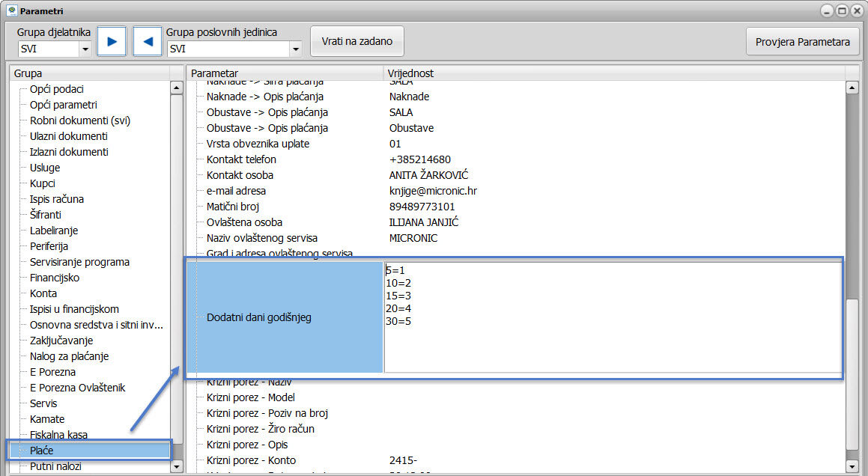Select the Vrsta obveznika uplate parameter

258,144
